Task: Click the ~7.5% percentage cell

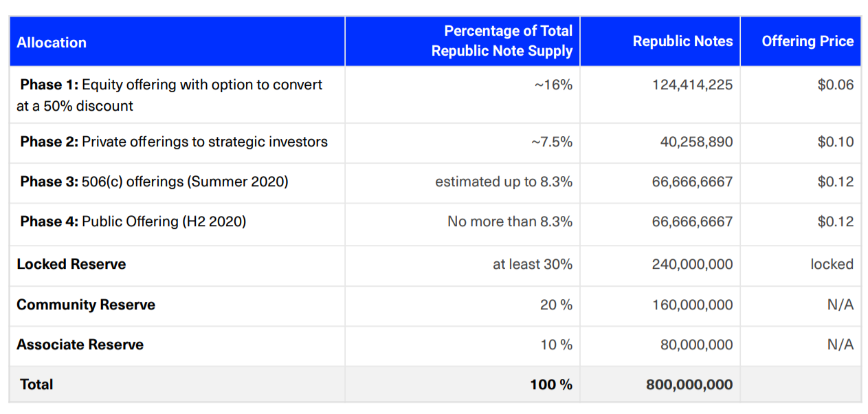Action: tap(551, 142)
